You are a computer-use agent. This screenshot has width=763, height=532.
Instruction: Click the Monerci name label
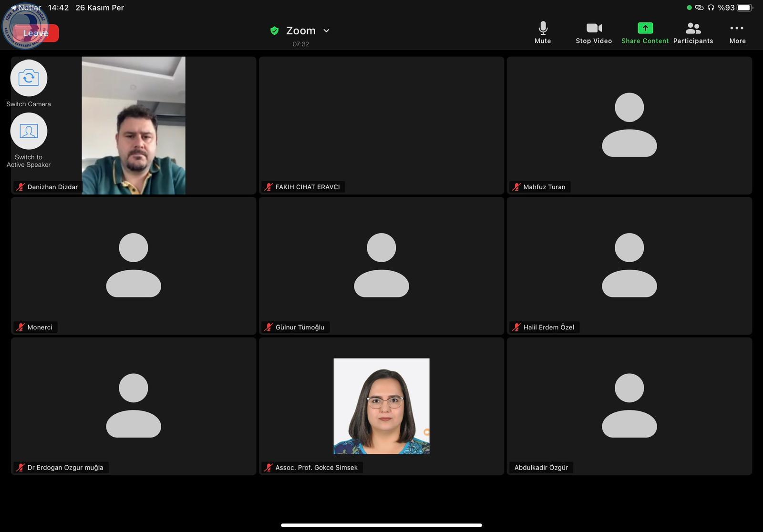coord(40,327)
